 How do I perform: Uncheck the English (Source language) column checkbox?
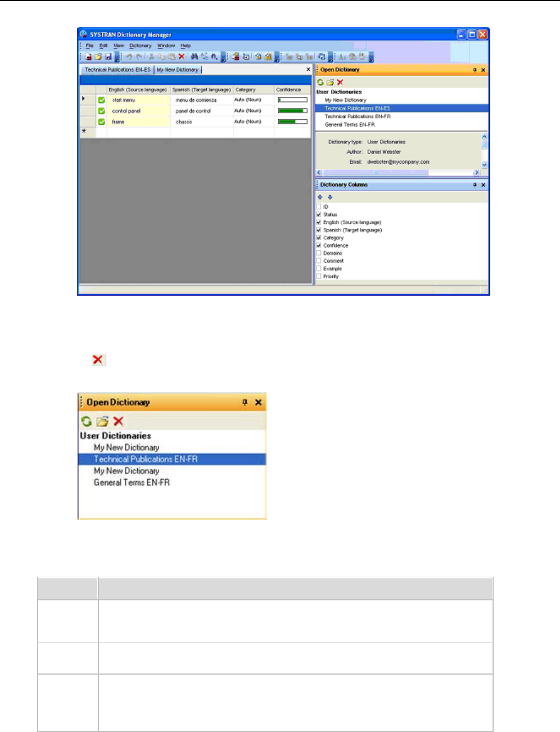point(319,222)
